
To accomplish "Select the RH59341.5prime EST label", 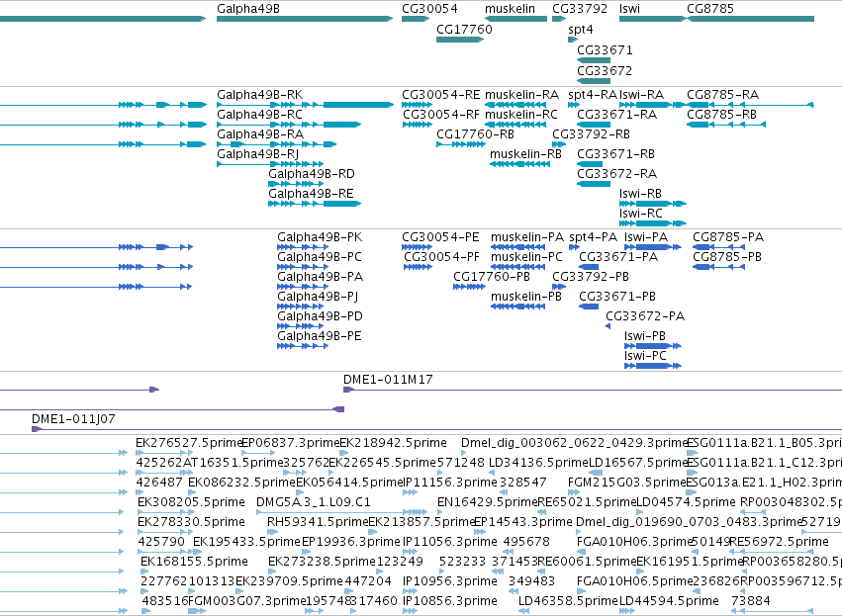I will coord(318,521).
